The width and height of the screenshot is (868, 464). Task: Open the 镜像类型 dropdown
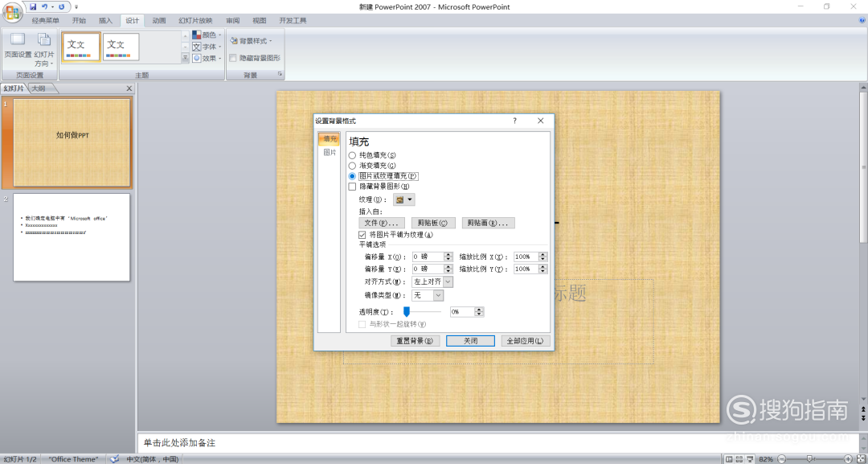[x=428, y=296]
